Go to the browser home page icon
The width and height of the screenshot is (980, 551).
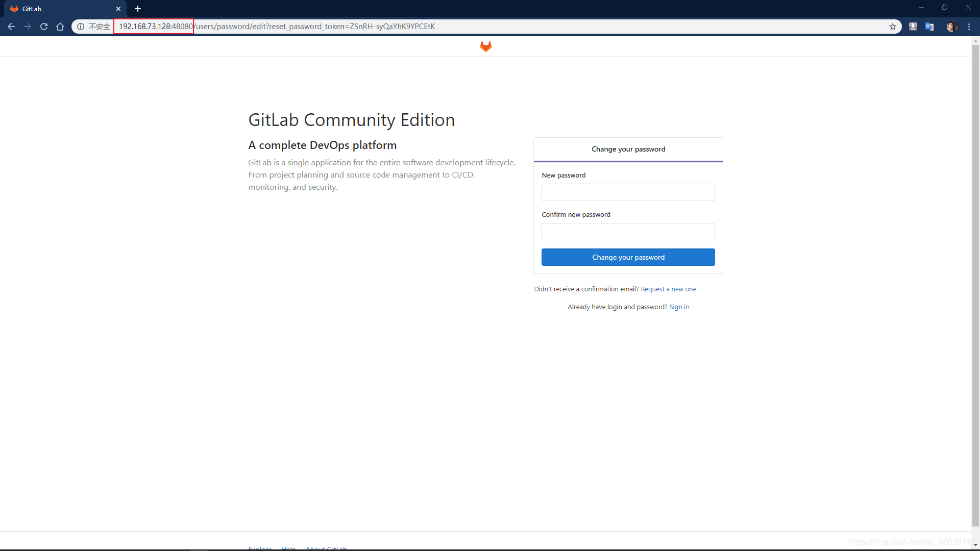coord(60,27)
